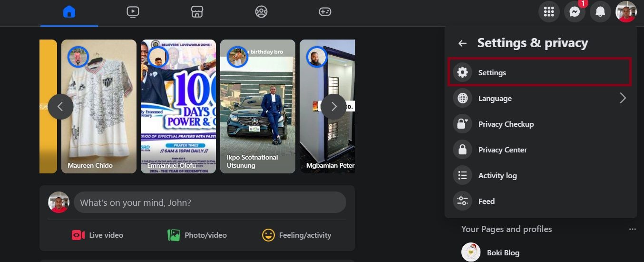644x262 pixels.
Task: Open the notifications bell
Action: pyautogui.click(x=600, y=11)
